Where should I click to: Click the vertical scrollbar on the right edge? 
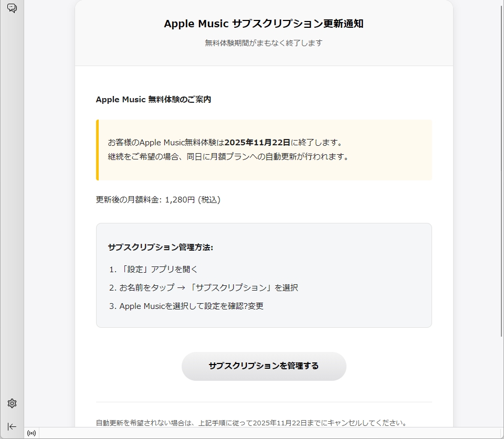(x=501, y=168)
